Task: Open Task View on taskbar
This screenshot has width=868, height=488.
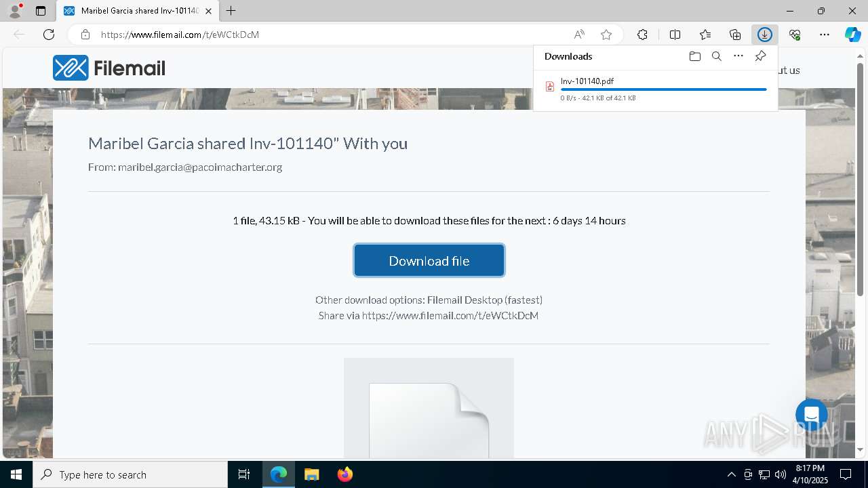Action: click(x=244, y=474)
